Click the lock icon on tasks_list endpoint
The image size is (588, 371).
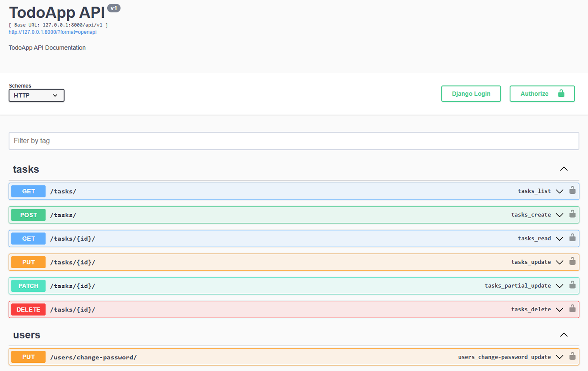(x=572, y=190)
